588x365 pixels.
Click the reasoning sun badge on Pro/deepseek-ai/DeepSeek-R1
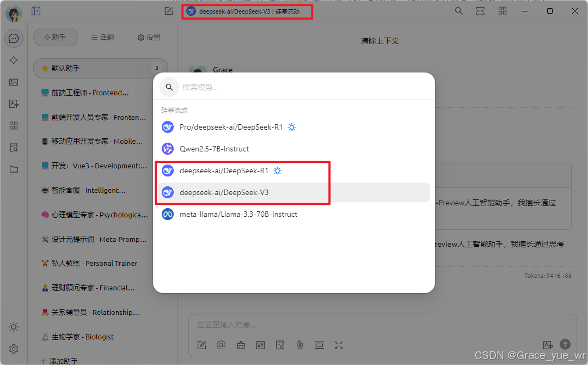click(x=292, y=127)
